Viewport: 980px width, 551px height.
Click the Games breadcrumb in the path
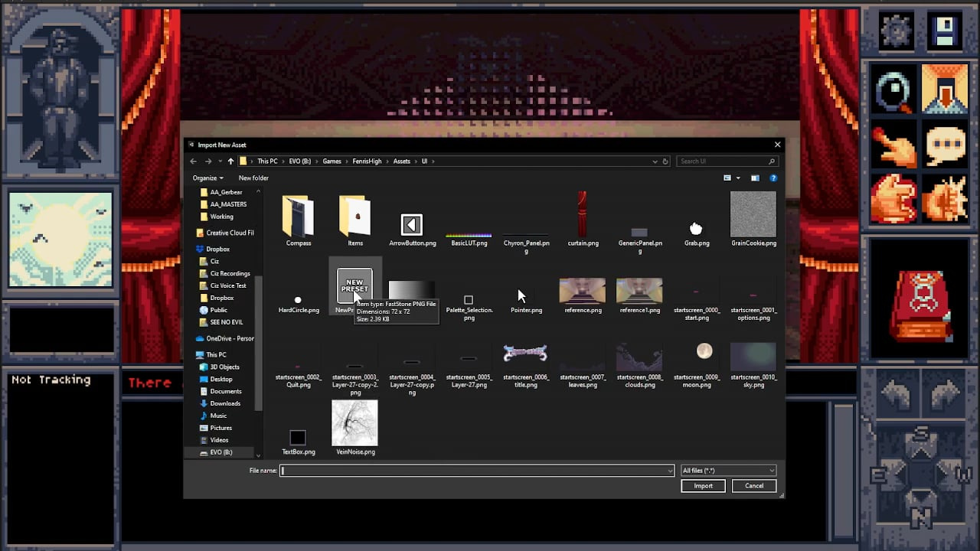[x=332, y=161]
